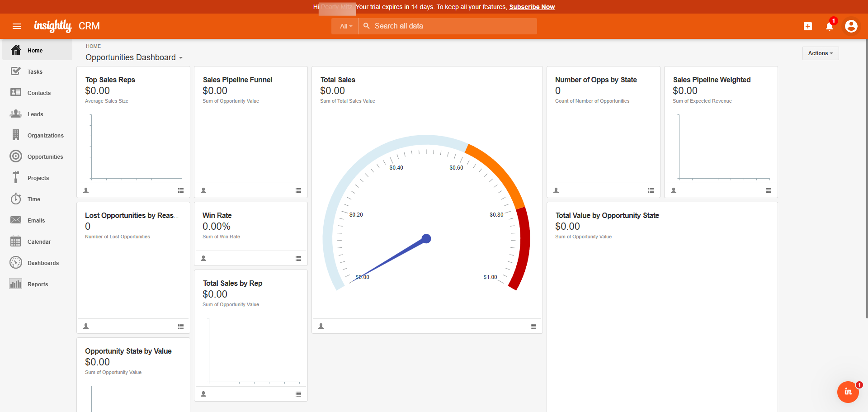Screen dimensions: 868x412
Task: Open the hamburger navigation menu
Action: tap(17, 26)
